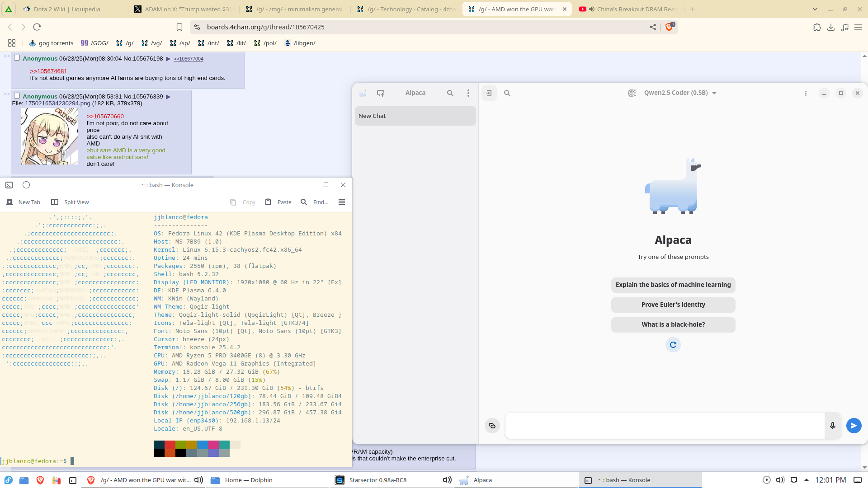Image resolution: width=868 pixels, height=488 pixels.
Task: Select post No.105676198 checkbox
Action: coord(17,58)
